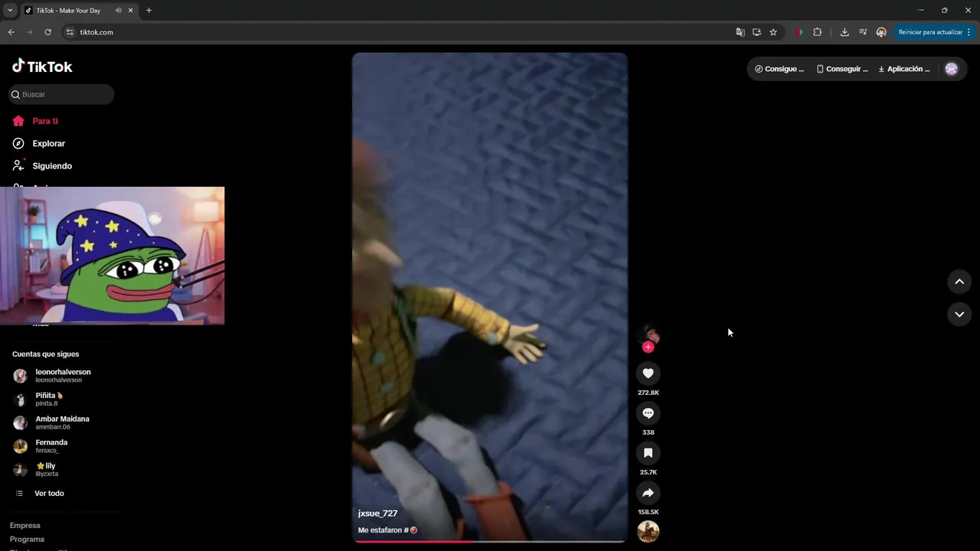
Task: Save video with the bookmark icon
Action: [648, 452]
